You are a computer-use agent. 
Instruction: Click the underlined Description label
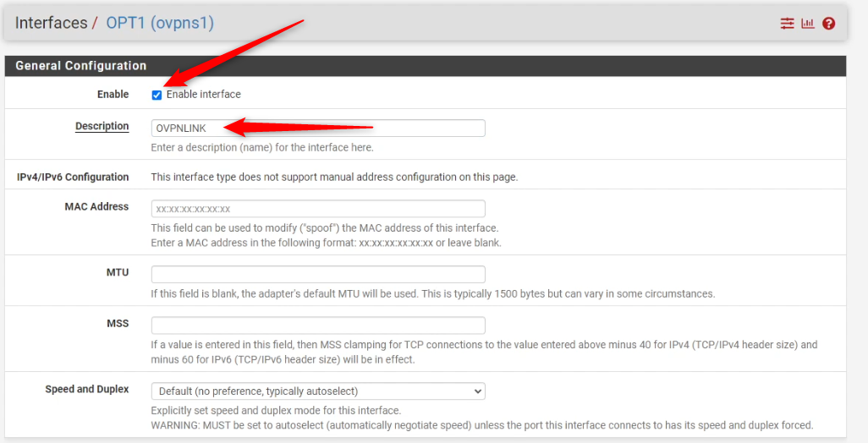pyautogui.click(x=102, y=127)
